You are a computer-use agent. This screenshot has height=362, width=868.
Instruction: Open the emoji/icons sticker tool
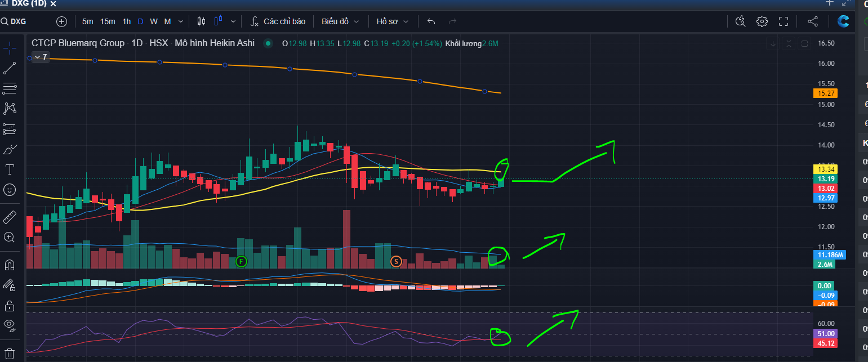(x=10, y=190)
